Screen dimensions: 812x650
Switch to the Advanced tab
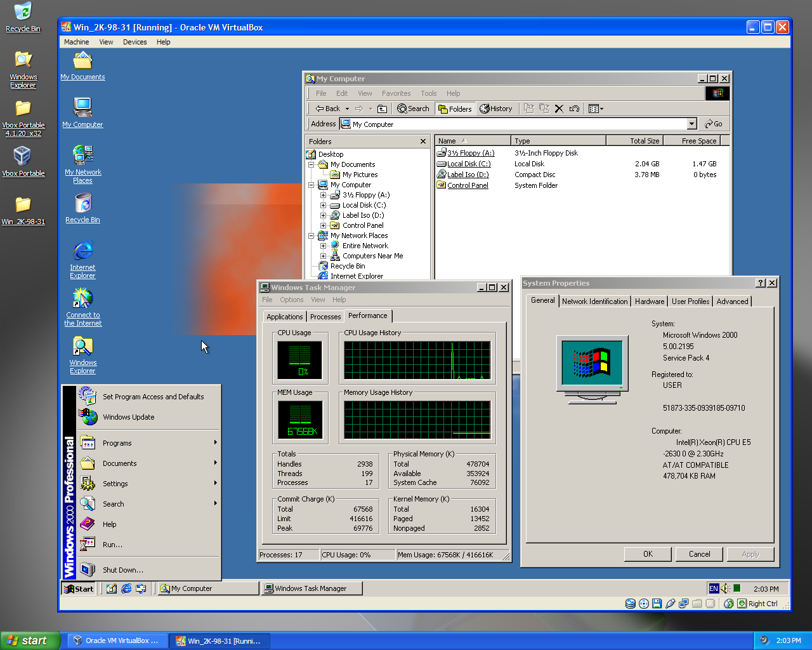[x=732, y=302]
